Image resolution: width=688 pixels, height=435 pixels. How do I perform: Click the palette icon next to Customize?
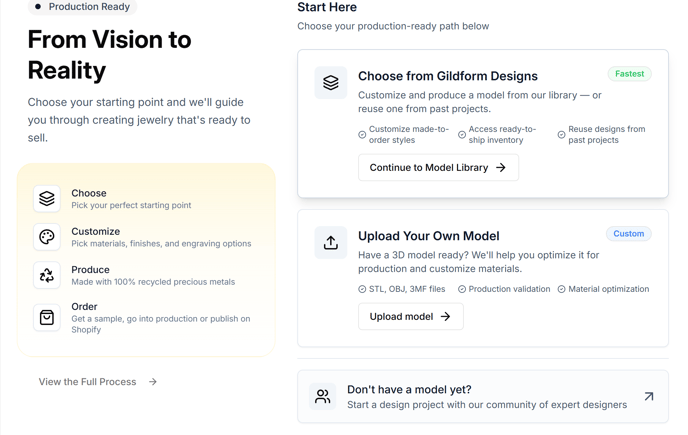pyautogui.click(x=47, y=237)
